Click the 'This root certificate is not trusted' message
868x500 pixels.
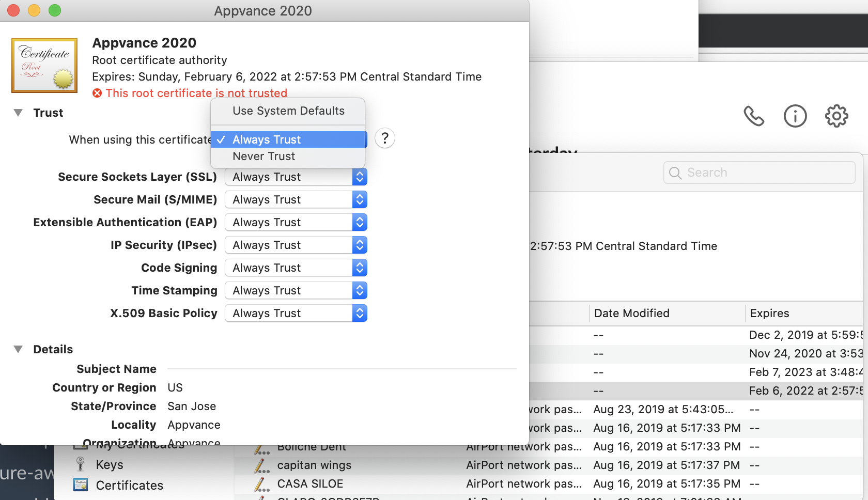(196, 93)
